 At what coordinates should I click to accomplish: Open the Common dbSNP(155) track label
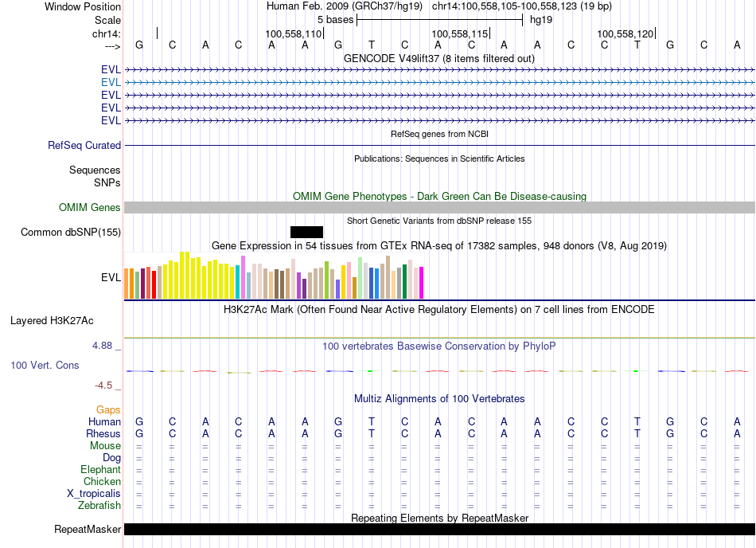click(71, 233)
